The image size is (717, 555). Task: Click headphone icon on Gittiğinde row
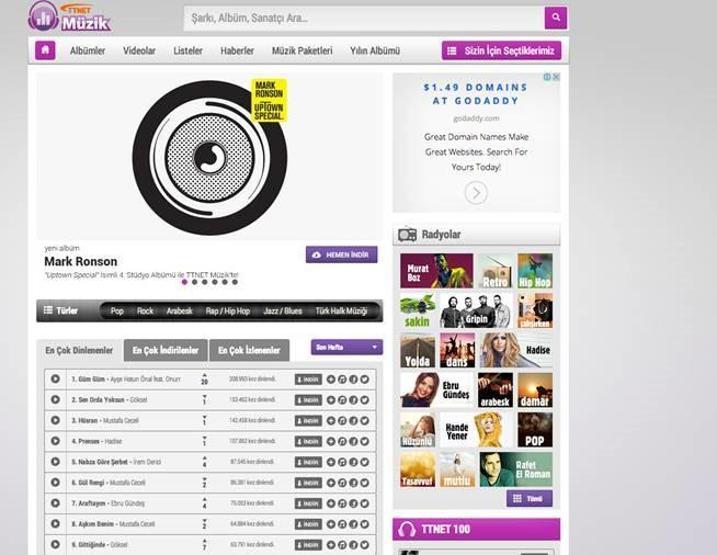(x=342, y=545)
